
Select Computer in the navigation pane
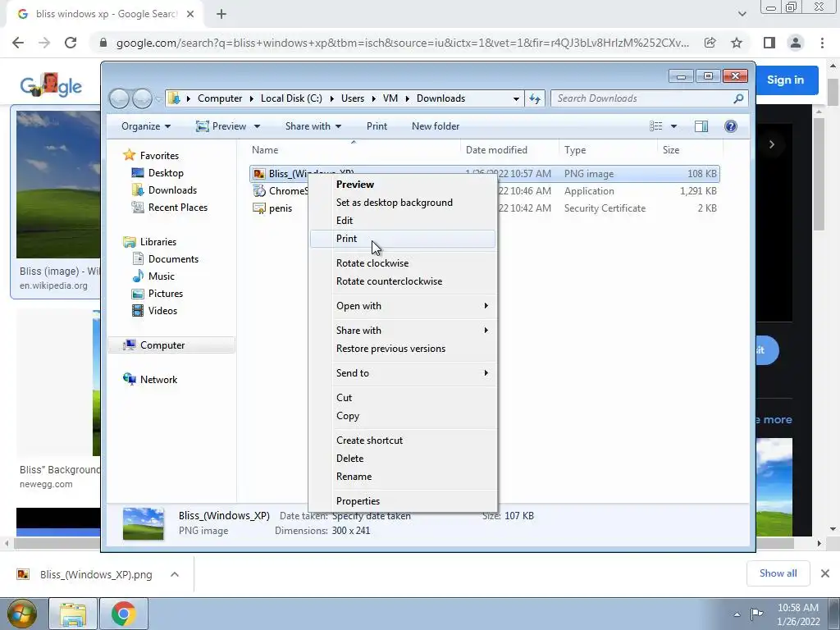point(162,345)
